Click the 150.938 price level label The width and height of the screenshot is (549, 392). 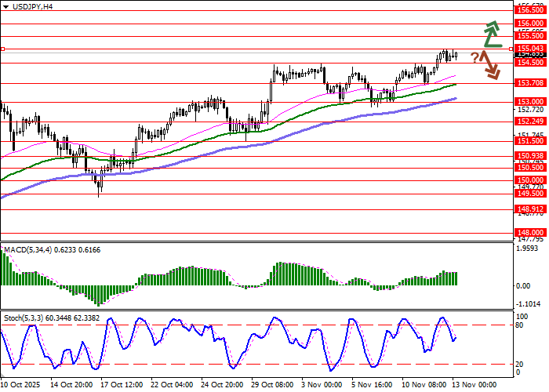pyautogui.click(x=530, y=156)
